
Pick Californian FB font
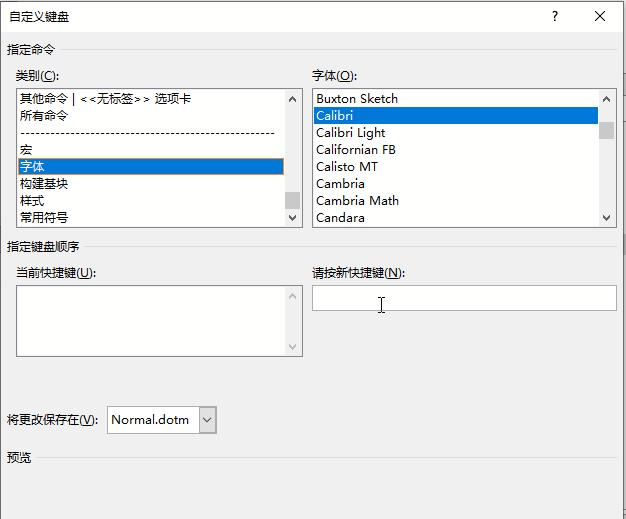point(456,150)
